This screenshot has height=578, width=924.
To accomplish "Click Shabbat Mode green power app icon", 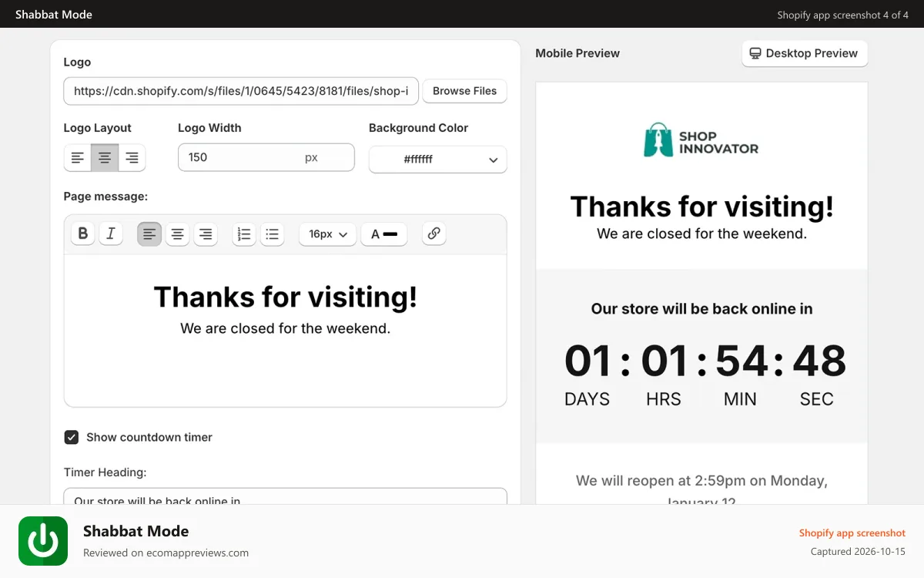I will tap(43, 541).
